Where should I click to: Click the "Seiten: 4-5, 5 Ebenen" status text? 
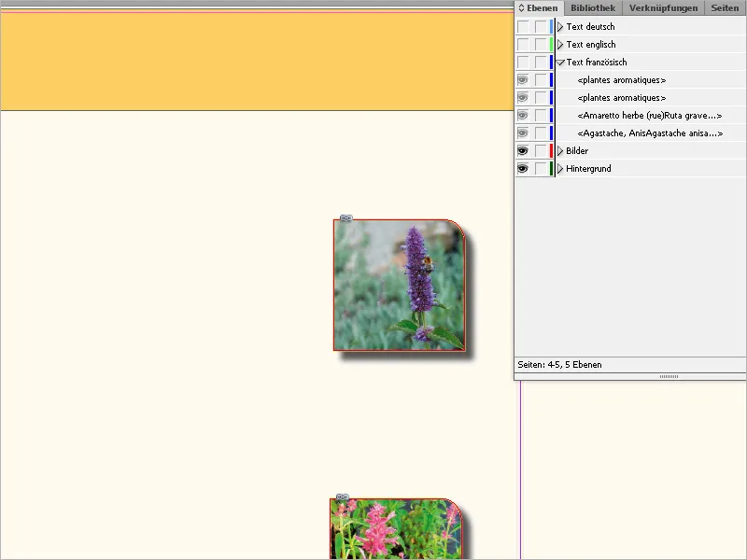pos(559,365)
